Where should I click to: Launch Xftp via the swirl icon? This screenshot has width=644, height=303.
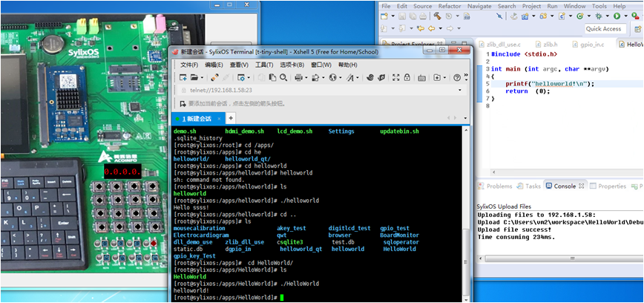tap(369, 77)
